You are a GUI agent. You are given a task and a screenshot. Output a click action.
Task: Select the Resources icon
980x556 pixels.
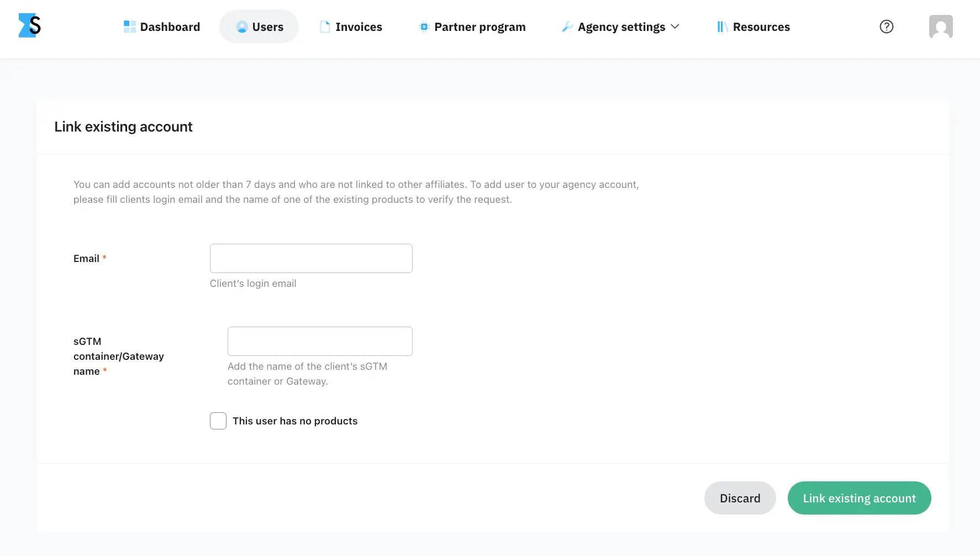(721, 27)
